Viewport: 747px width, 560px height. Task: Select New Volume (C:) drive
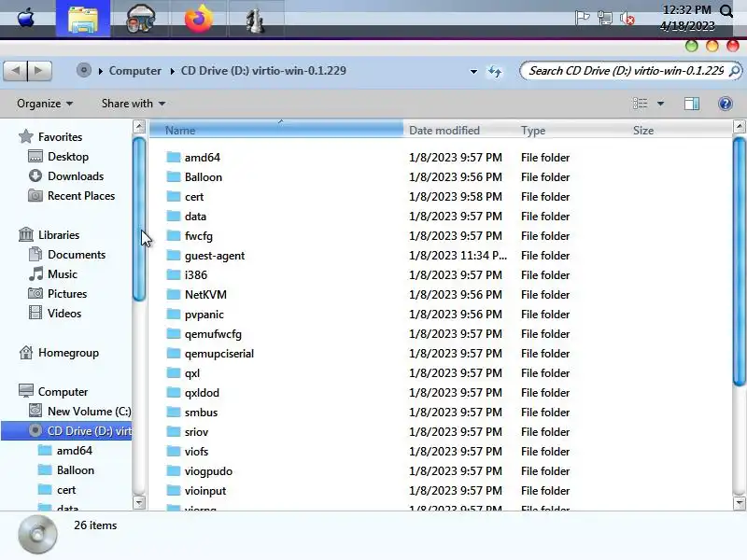89,412
